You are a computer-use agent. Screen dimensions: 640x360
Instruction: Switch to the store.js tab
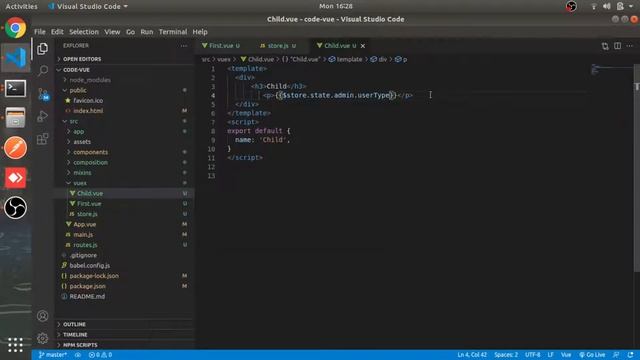pyautogui.click(x=278, y=46)
